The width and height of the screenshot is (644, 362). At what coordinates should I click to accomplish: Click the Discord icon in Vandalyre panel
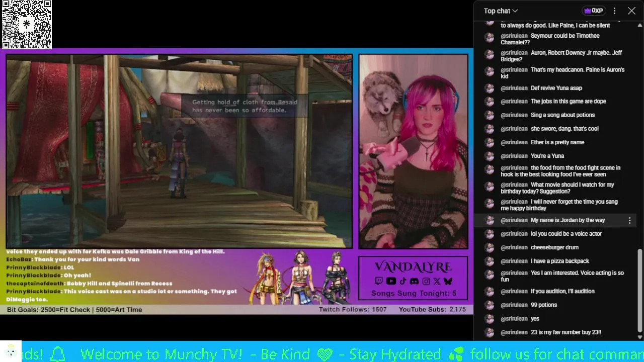414,282
